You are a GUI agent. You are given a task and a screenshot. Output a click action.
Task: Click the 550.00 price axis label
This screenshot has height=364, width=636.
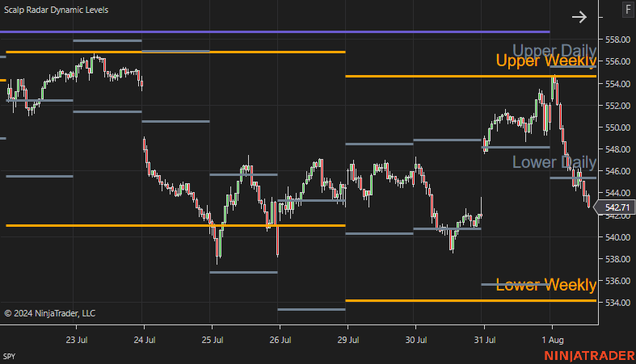[617, 128]
